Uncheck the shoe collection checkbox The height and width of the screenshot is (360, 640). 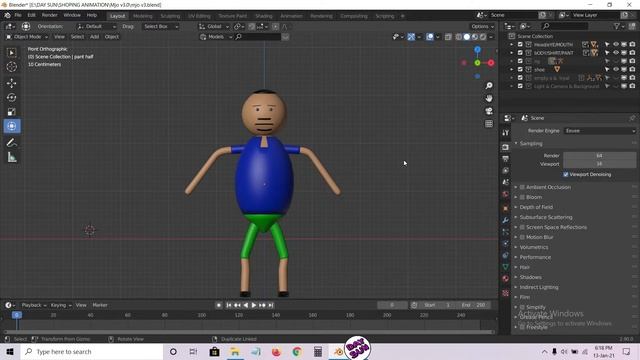(x=520, y=69)
